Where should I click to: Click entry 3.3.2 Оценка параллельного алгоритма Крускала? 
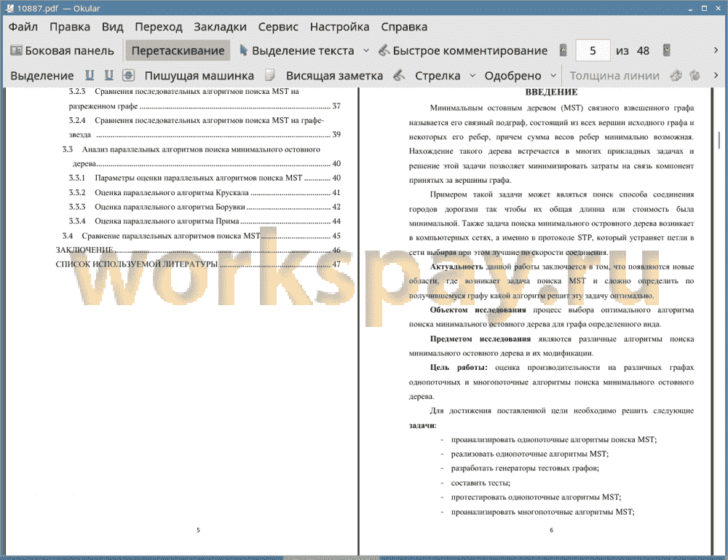[x=205, y=192]
